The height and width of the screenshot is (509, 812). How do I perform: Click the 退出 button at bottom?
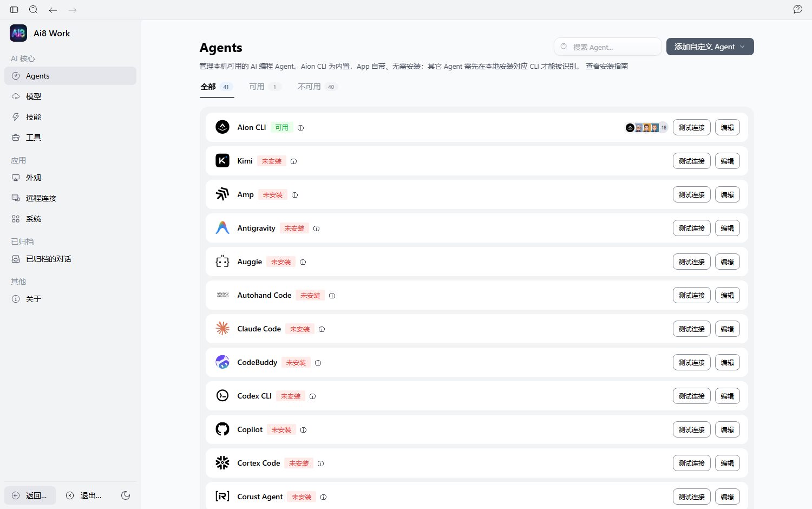click(84, 495)
